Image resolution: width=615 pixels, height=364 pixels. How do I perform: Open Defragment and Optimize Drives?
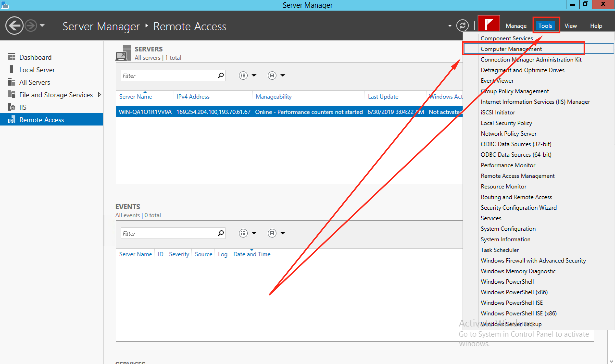pos(522,70)
